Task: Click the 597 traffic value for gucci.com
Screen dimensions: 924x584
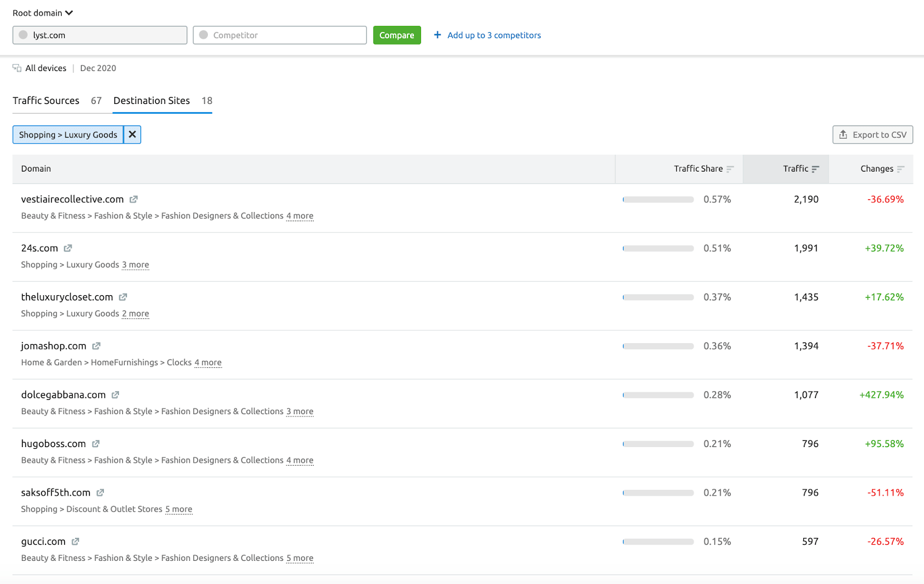Action: coord(810,542)
